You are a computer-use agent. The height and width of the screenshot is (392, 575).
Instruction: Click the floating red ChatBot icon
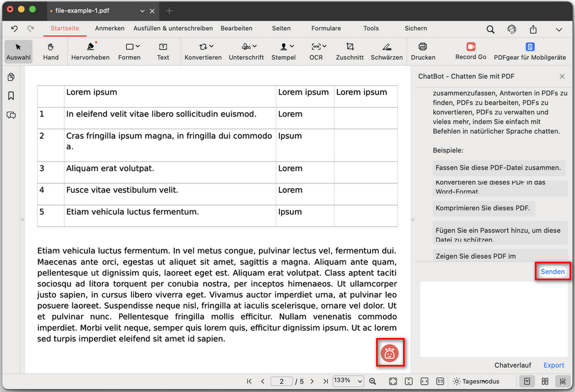click(390, 353)
